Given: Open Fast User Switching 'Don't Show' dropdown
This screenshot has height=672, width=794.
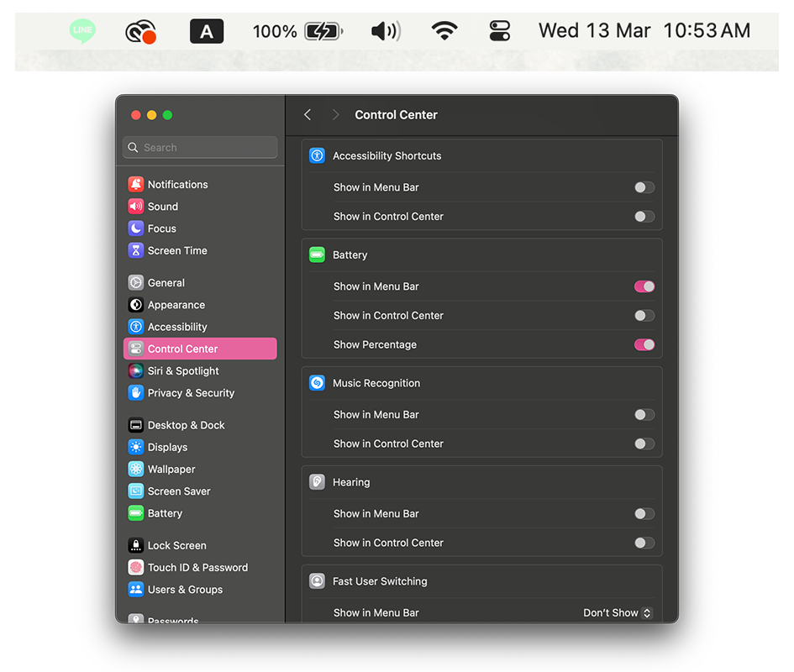Looking at the screenshot, I should tap(618, 612).
